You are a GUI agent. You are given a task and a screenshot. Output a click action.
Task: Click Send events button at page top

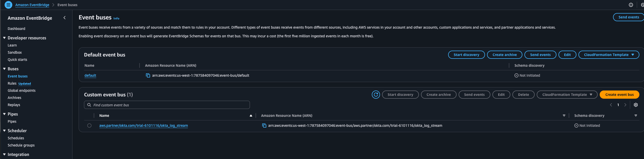(628, 17)
